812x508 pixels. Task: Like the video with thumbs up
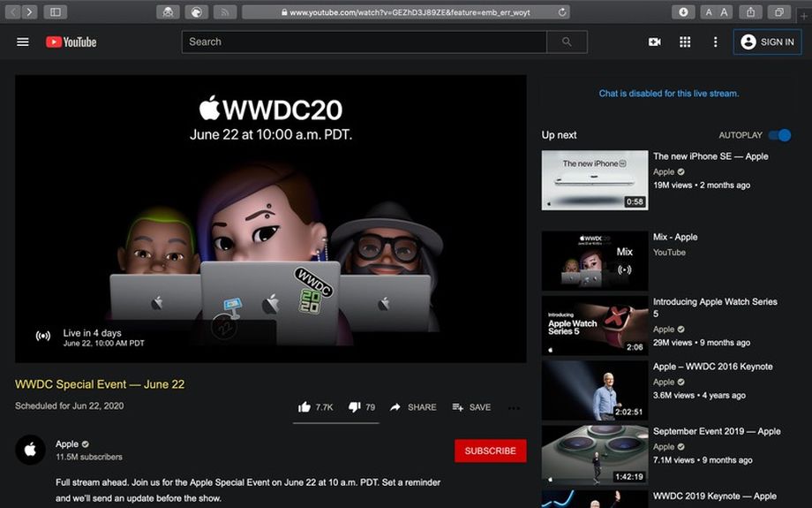coord(304,407)
